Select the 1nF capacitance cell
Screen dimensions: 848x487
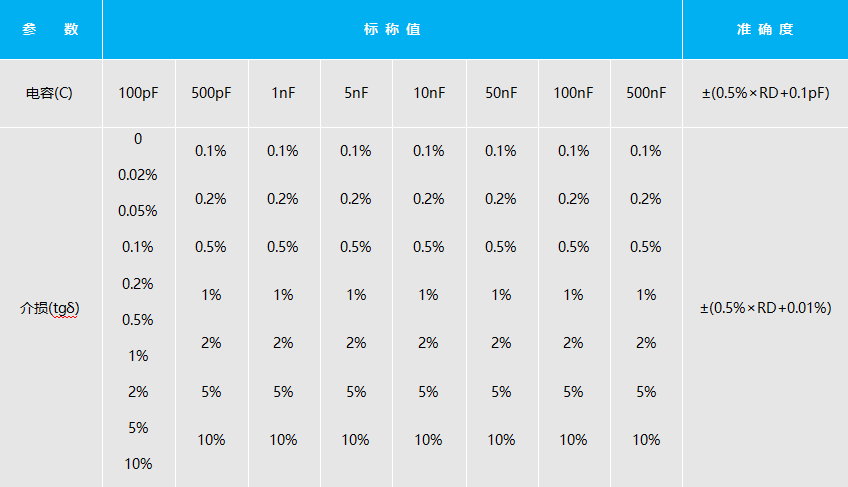click(x=283, y=93)
